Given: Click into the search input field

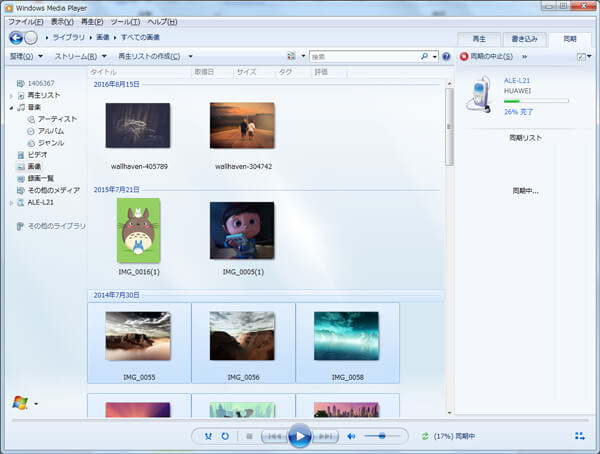Looking at the screenshot, I should tap(364, 57).
